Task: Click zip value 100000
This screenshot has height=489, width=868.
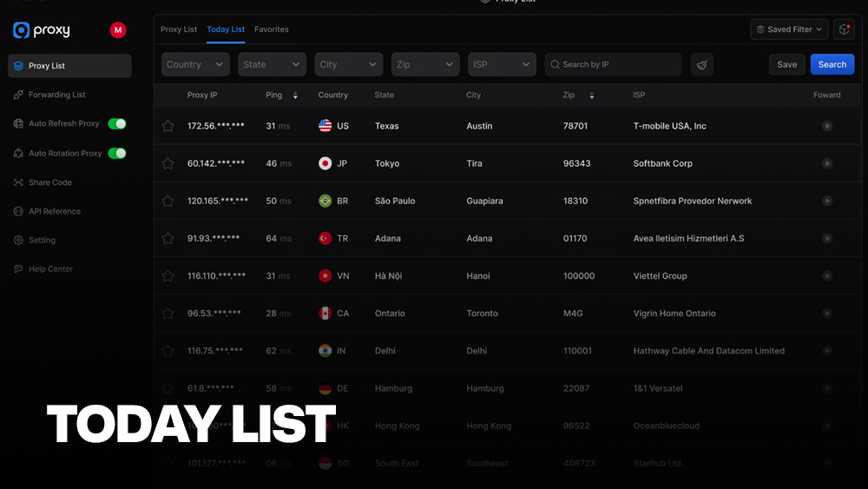Action: pos(579,276)
